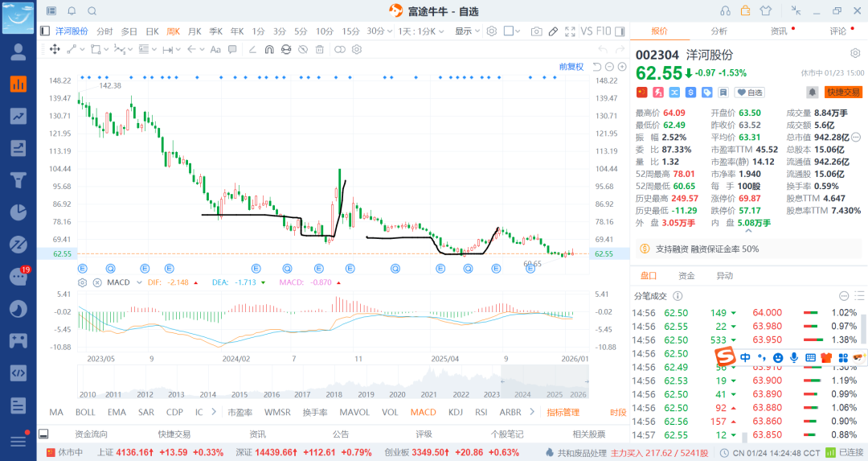The width and height of the screenshot is (868, 461).
Task: Zoom out the chart with minus icon
Action: (x=609, y=67)
